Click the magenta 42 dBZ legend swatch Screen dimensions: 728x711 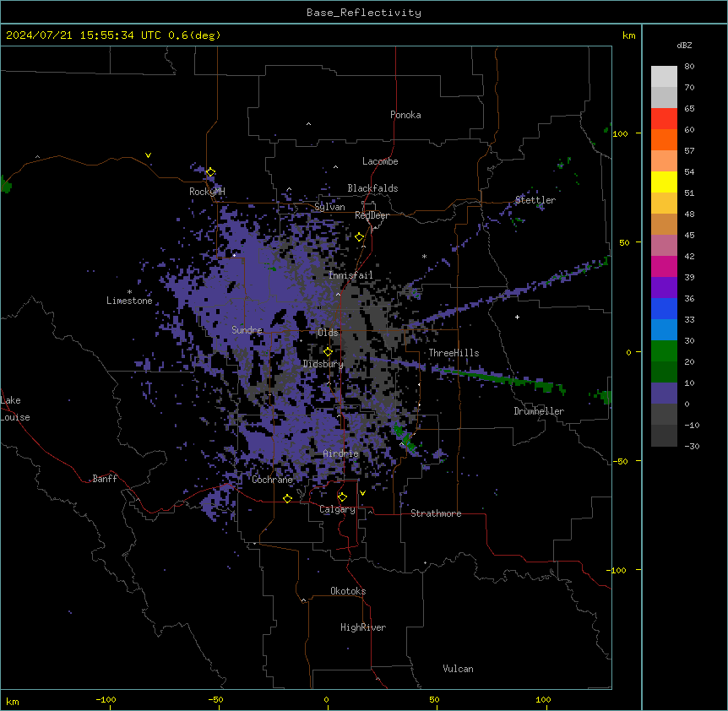[664, 266]
